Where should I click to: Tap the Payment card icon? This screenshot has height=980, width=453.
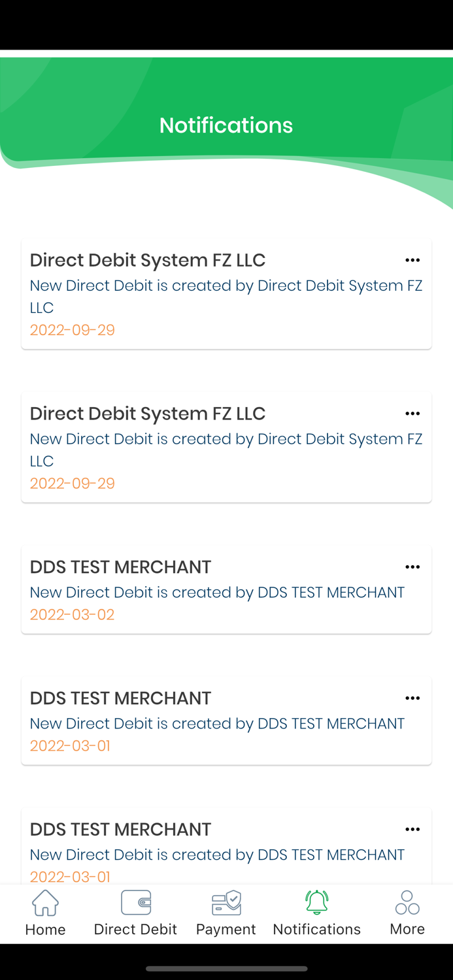[226, 902]
